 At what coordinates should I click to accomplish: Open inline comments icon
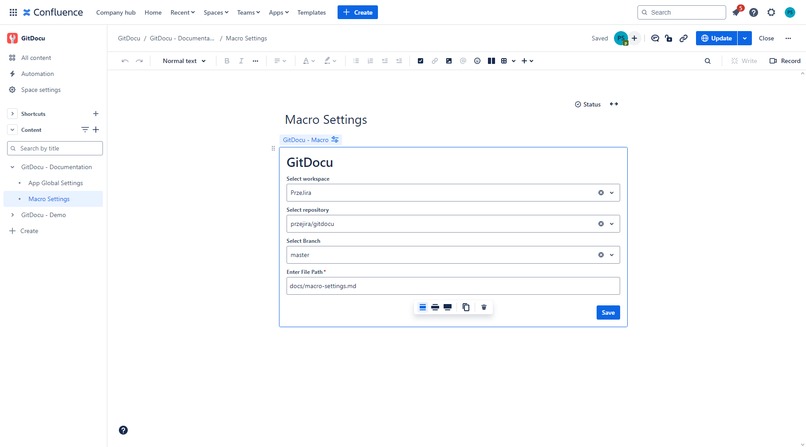click(655, 38)
